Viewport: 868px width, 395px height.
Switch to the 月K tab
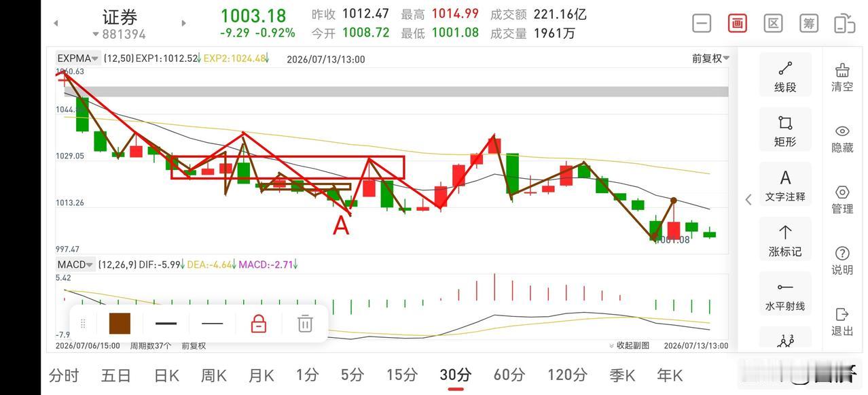click(x=261, y=375)
